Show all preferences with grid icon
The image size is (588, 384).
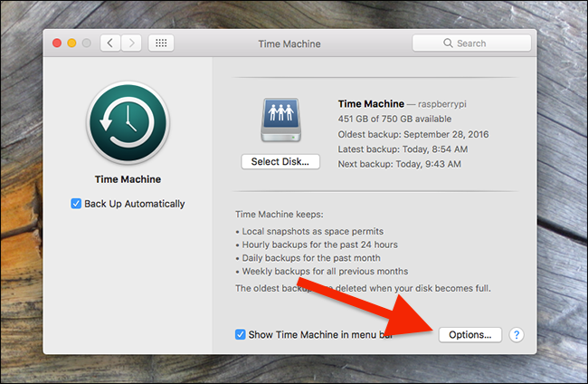point(161,43)
